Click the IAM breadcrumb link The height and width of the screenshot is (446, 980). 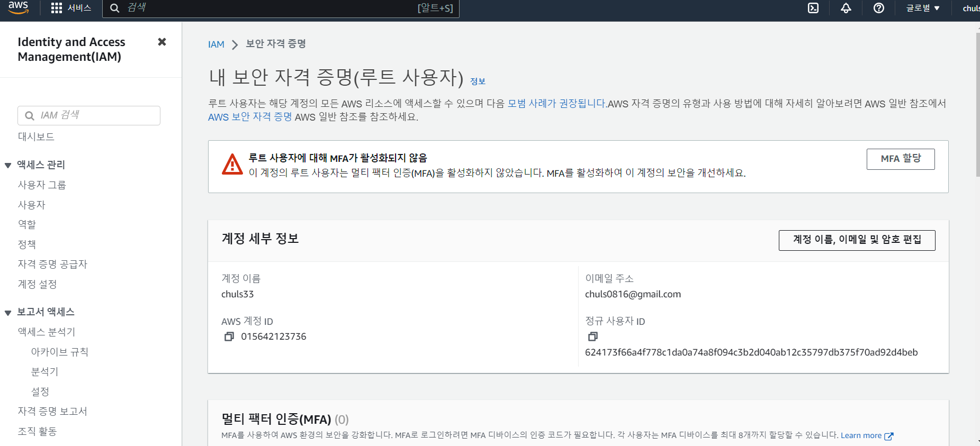[x=216, y=44]
